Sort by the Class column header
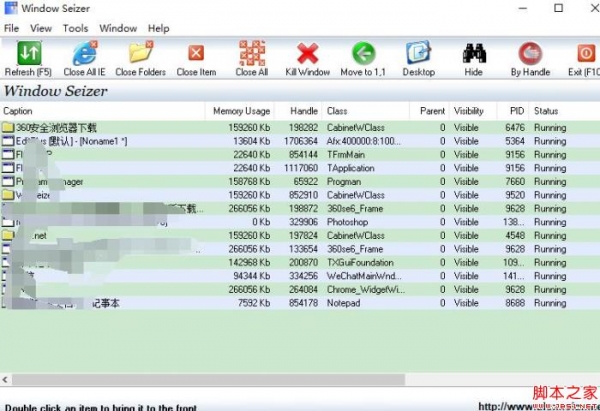600x411 pixels. [365, 111]
